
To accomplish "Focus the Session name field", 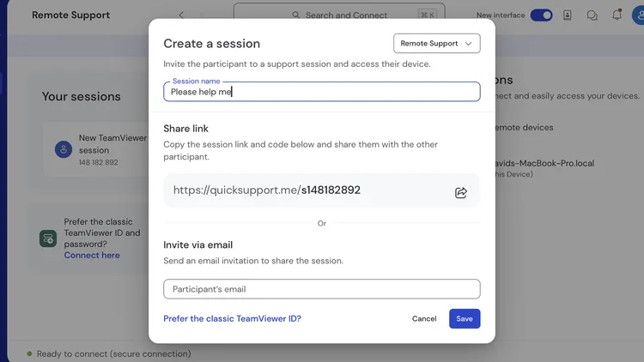I will 322,92.
